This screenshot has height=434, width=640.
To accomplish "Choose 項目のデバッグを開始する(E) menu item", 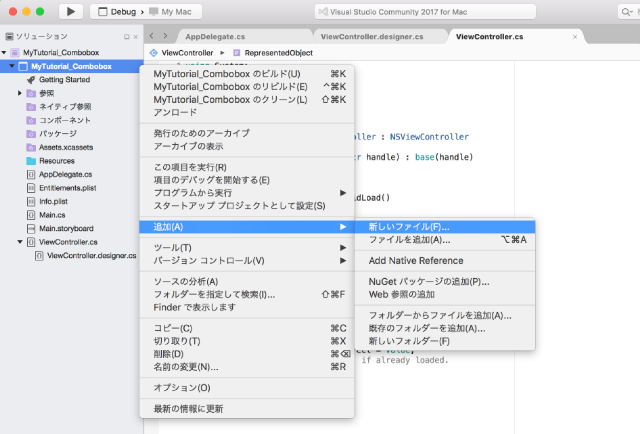I will [x=247, y=180].
